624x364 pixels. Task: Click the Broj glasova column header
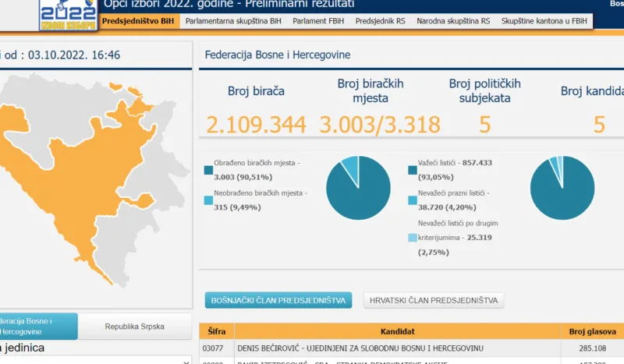pyautogui.click(x=593, y=331)
